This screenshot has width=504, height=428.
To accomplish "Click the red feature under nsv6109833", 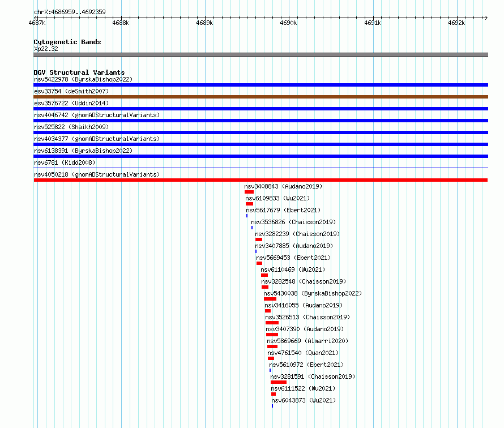I will click(249, 204).
